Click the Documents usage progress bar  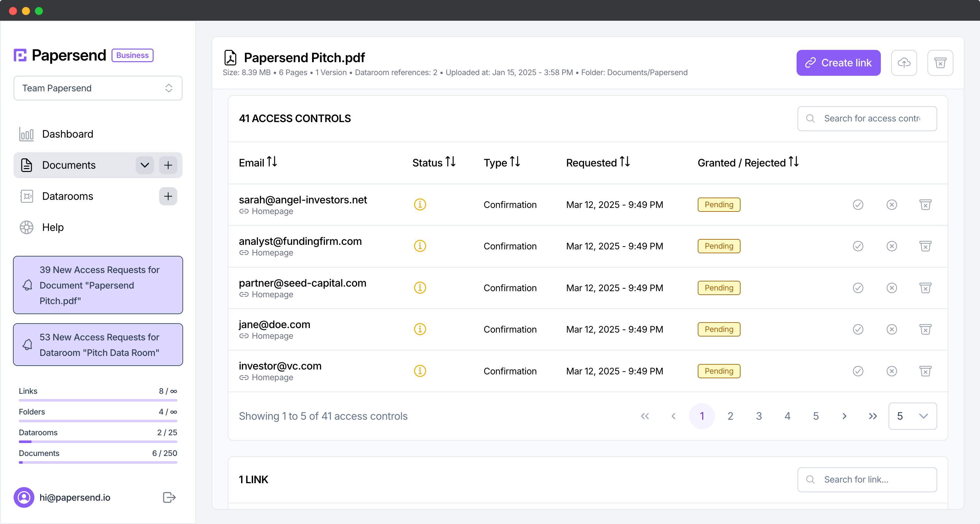(x=98, y=462)
